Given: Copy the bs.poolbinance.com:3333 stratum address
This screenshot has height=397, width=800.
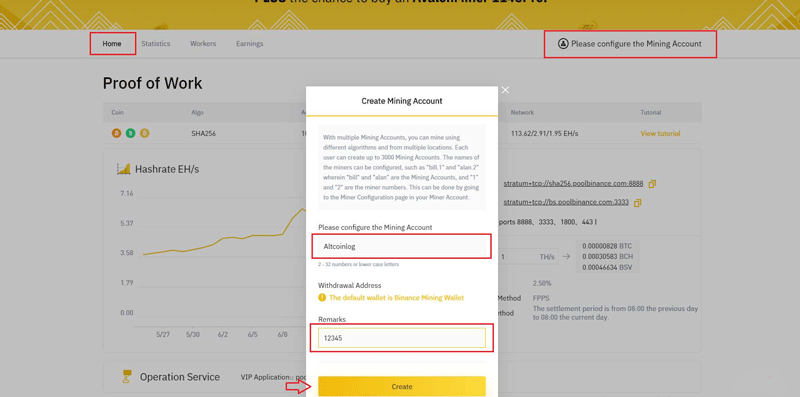Looking at the screenshot, I should [x=637, y=203].
